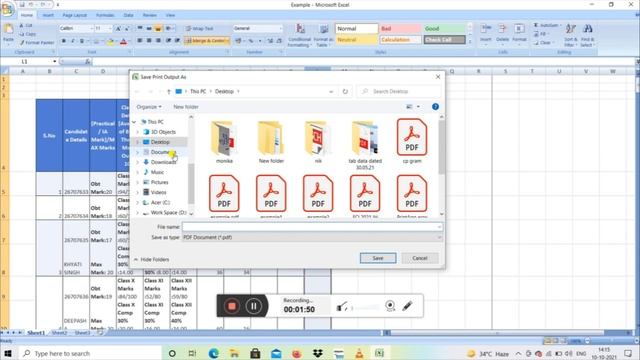Screen dimensions: 640x360
Task: Toggle Italic formatting in the Font group
Action: coord(73,41)
